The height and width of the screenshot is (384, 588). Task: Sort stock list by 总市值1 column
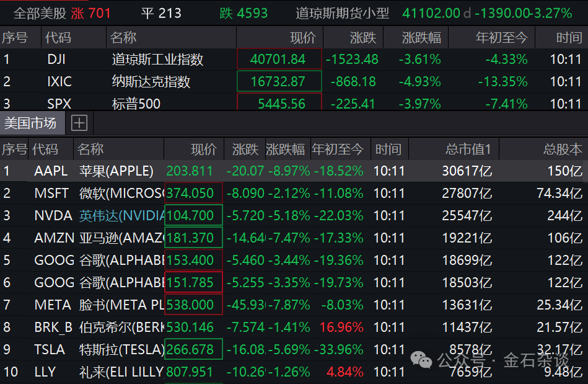(468, 149)
